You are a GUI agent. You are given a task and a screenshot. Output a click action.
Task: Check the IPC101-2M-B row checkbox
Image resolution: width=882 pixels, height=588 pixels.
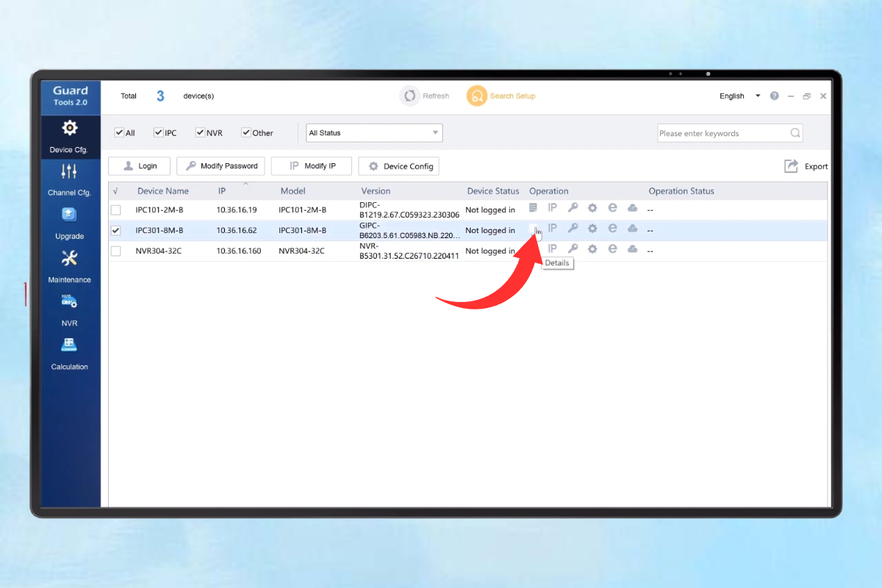[115, 210]
